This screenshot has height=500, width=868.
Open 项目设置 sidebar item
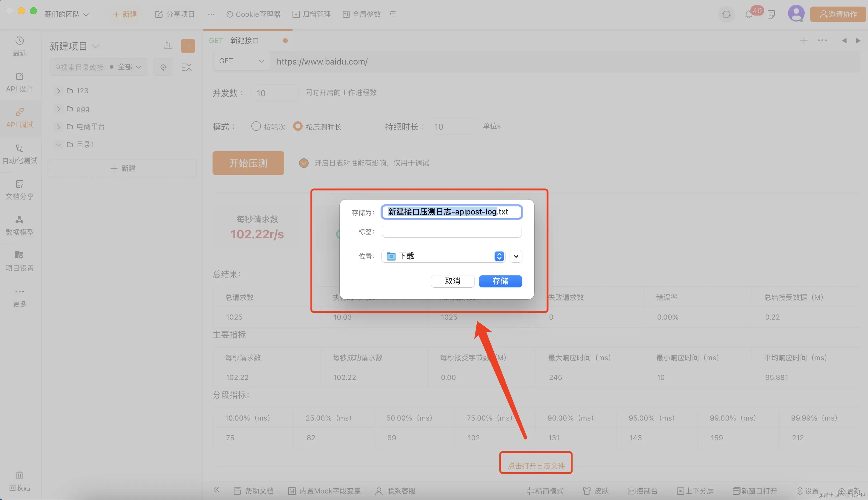click(x=20, y=261)
